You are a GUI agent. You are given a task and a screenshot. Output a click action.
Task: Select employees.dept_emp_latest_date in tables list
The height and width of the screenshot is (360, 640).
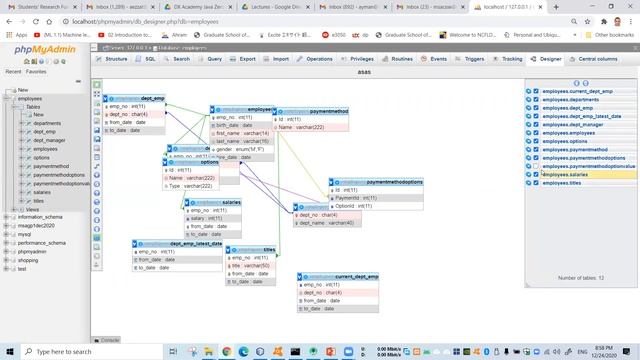pos(582,116)
